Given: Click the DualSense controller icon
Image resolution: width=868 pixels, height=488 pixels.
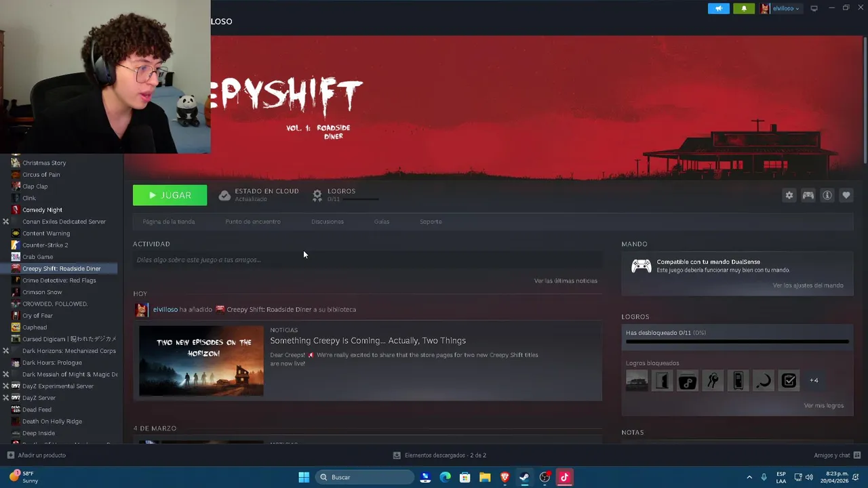Looking at the screenshot, I should [x=641, y=266].
